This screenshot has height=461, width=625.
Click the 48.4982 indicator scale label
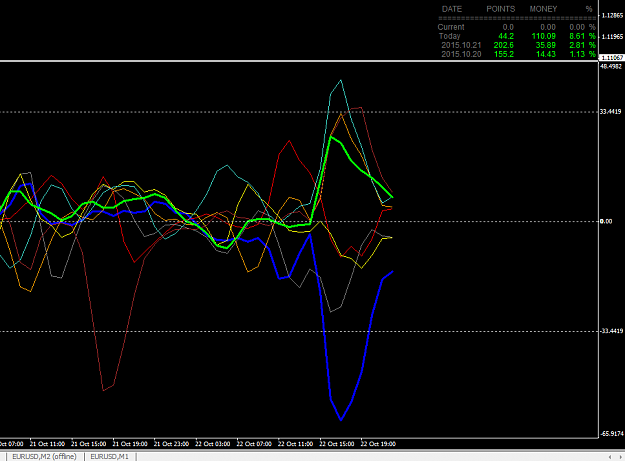(x=611, y=67)
